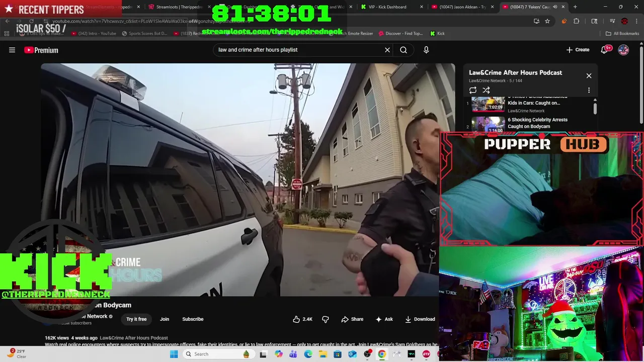
Task: Open the weather widget showing 25°F
Action: coord(16,354)
